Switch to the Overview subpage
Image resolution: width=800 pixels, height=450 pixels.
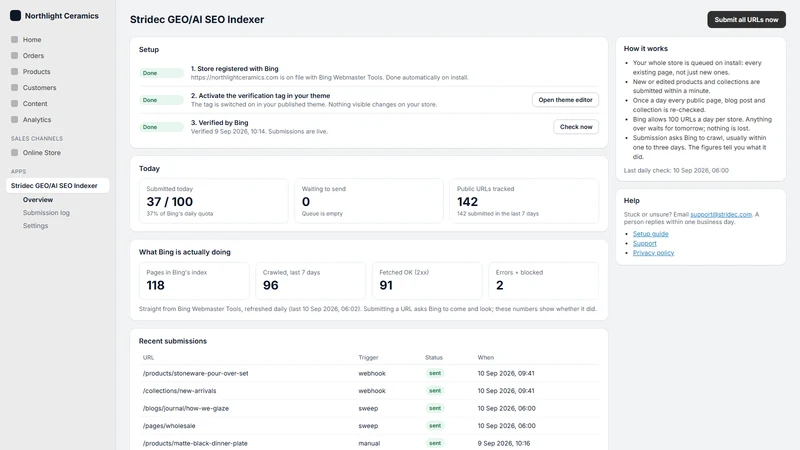click(x=38, y=199)
